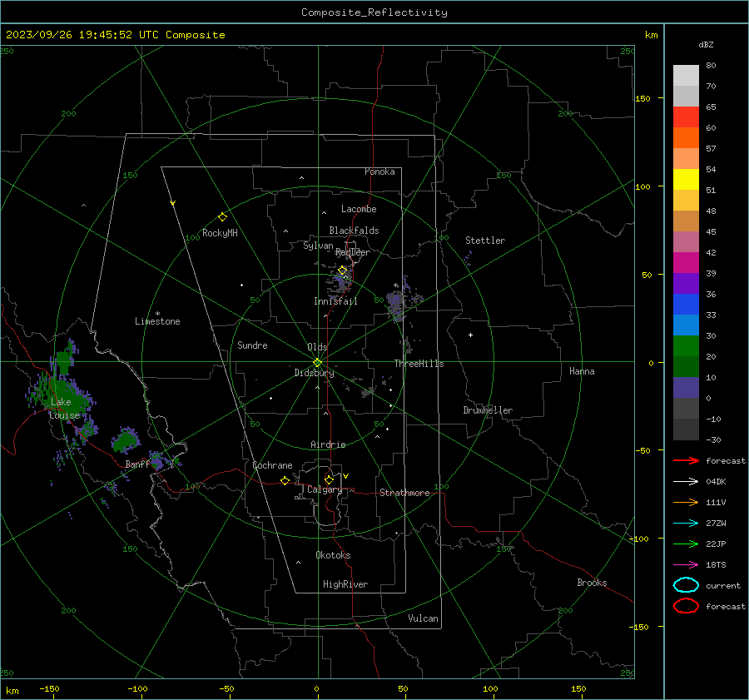Click the orange 111V arrow in legend

(x=686, y=502)
